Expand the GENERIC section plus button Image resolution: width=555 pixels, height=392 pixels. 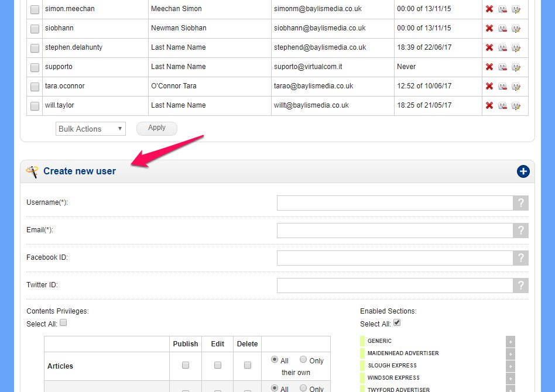tap(511, 341)
